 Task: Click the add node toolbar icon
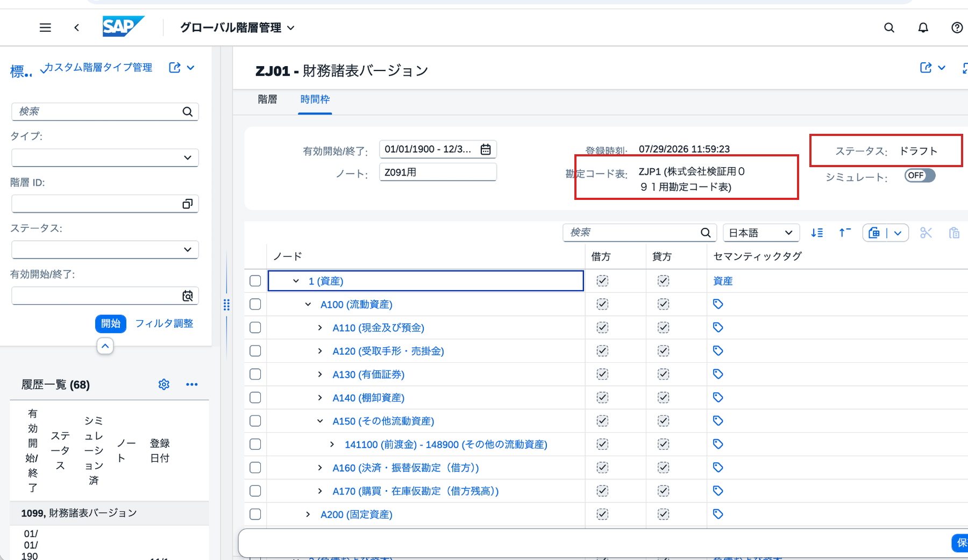tap(874, 233)
